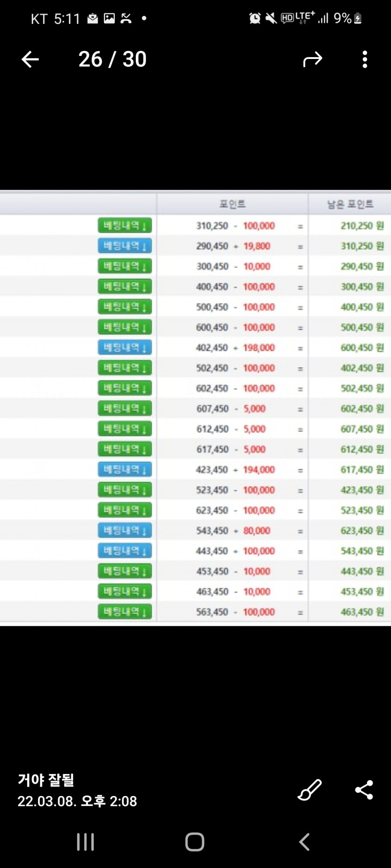Click blue 베팅내역 button for 290,450 row
391x868 pixels.
click(125, 246)
